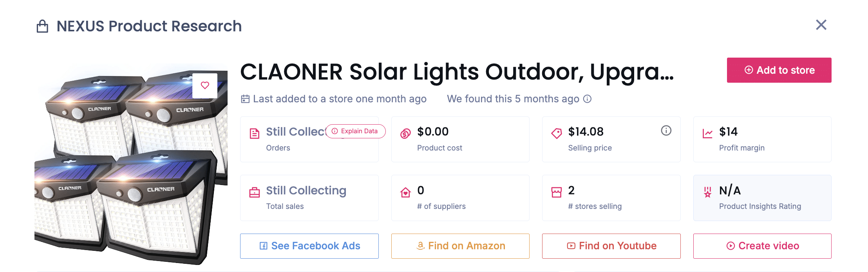Open Find on Youtube
Viewport: 868px width, 272px height.
click(611, 246)
